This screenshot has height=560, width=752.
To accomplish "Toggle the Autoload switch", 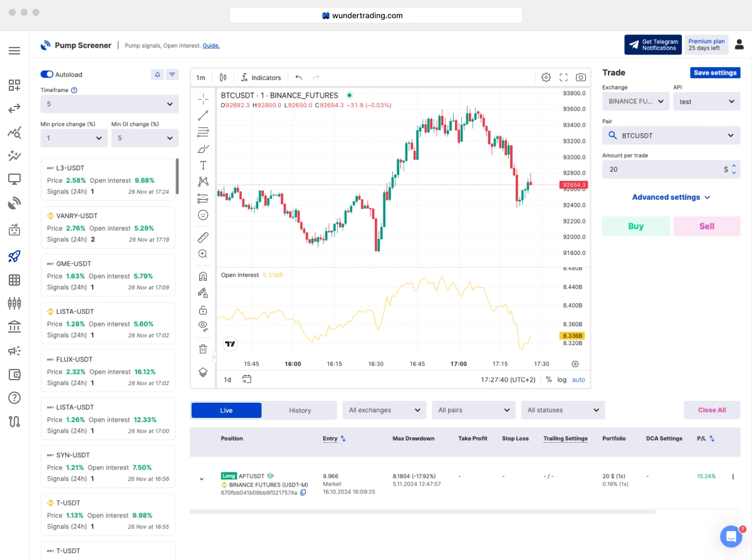I will (46, 74).
